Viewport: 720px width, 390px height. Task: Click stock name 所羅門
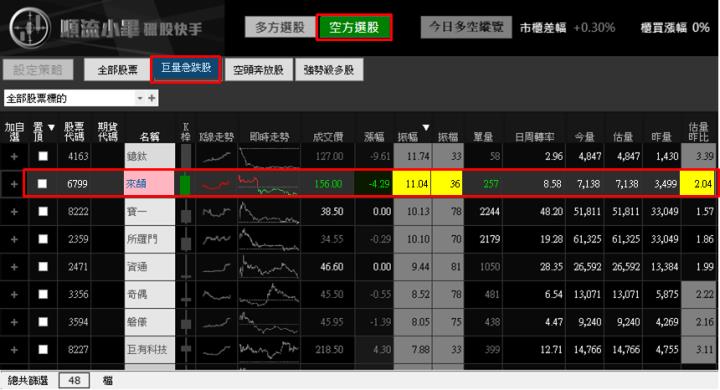coord(142,239)
